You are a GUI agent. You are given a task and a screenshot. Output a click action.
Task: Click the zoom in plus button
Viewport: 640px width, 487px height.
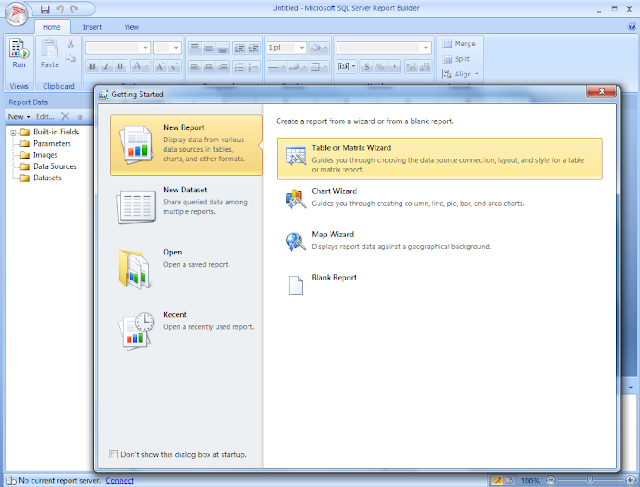pyautogui.click(x=630, y=480)
